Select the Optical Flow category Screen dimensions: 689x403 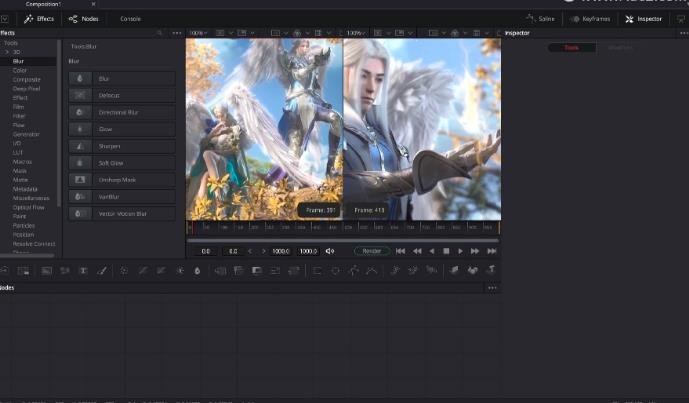[x=29, y=207]
